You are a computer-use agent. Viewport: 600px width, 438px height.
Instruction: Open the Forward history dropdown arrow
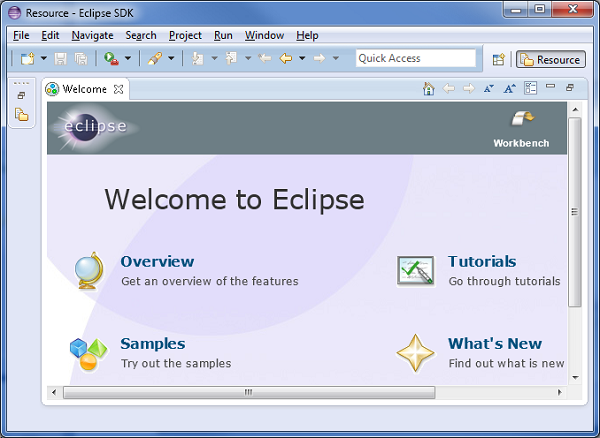336,59
